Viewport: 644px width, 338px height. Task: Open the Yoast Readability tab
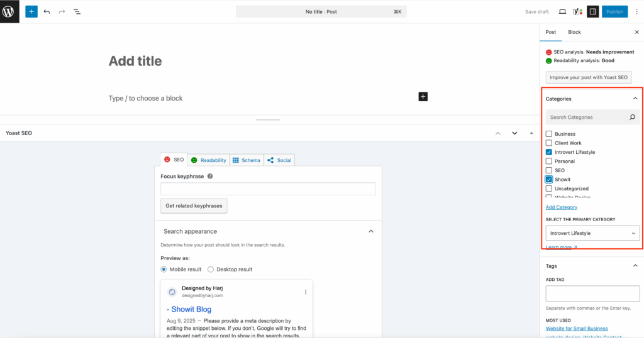pos(209,160)
